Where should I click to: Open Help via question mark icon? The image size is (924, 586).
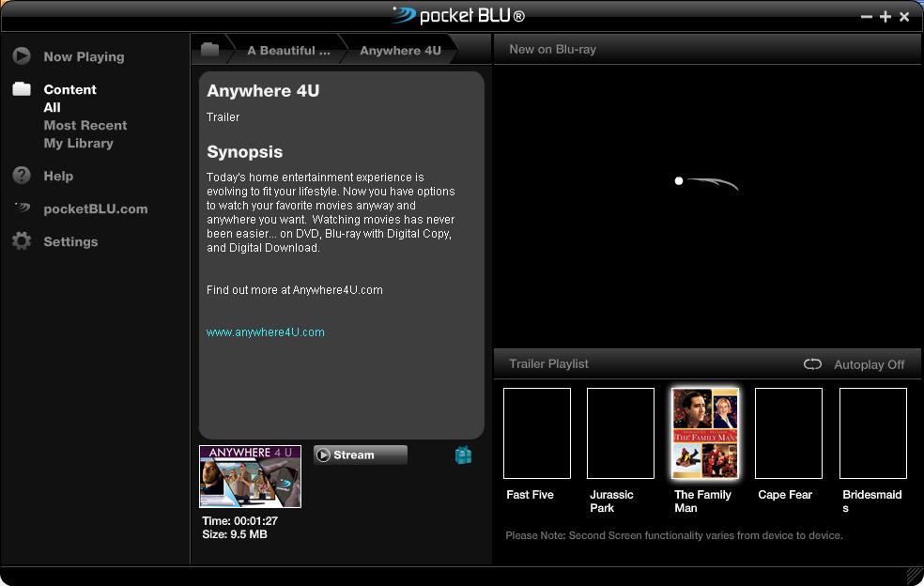[22, 176]
